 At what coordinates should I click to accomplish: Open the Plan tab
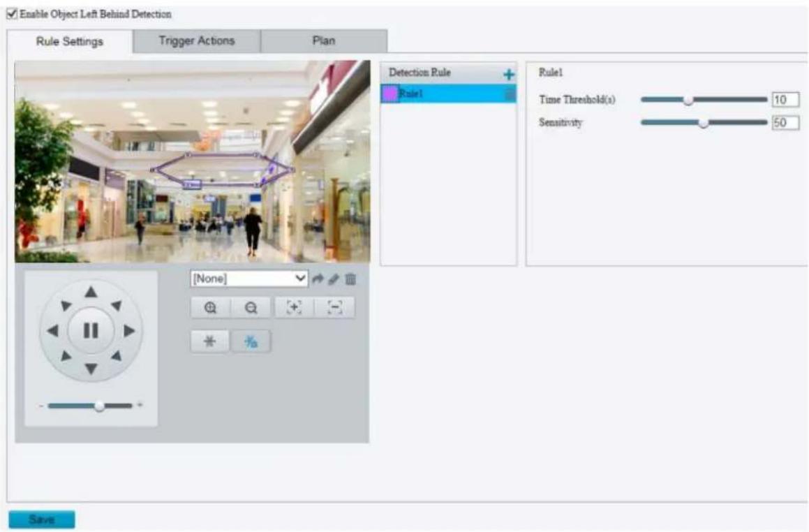[324, 40]
